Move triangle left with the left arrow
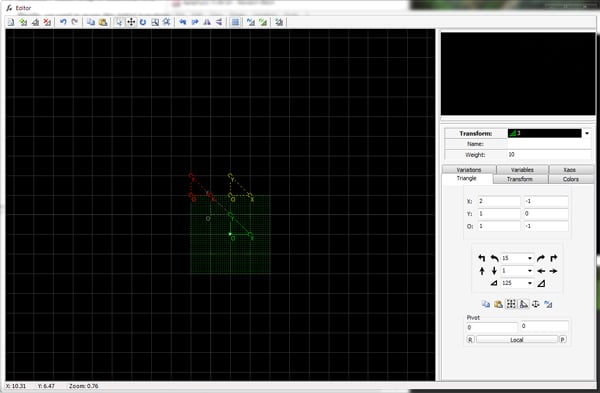 point(541,271)
